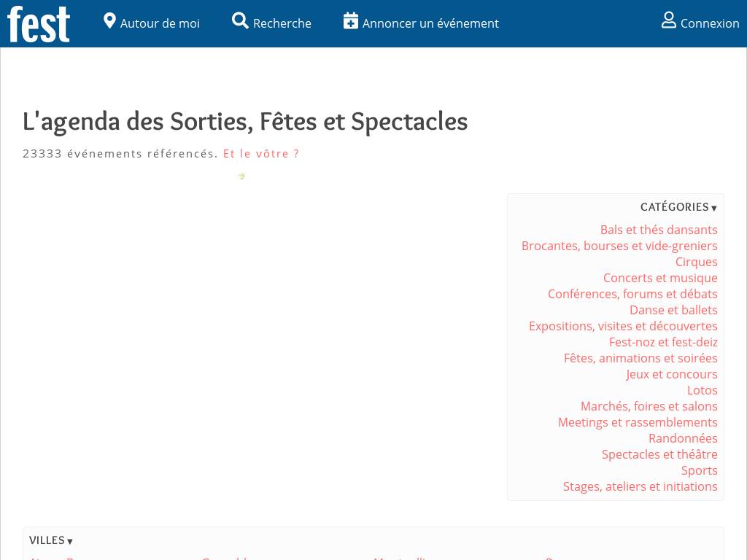Click the Connexion link
This screenshot has height=560, width=747.
click(710, 23)
